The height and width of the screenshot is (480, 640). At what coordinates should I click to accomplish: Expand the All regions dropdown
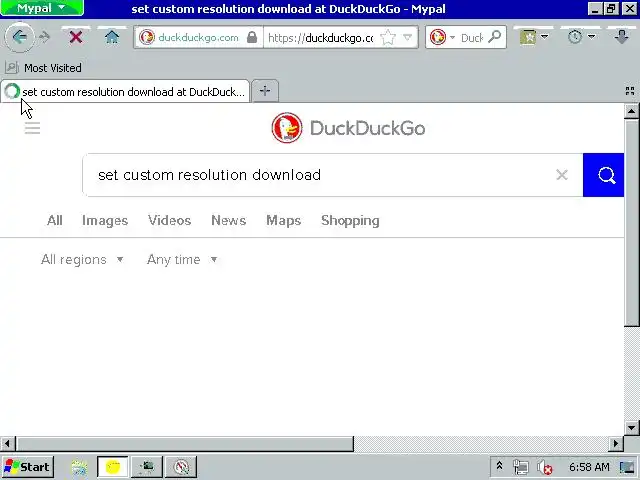pos(82,260)
